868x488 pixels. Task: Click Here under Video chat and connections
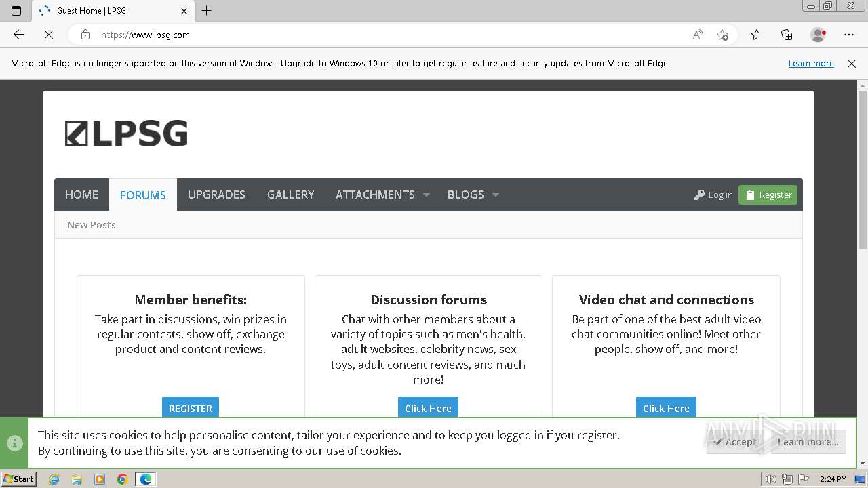pyautogui.click(x=666, y=408)
